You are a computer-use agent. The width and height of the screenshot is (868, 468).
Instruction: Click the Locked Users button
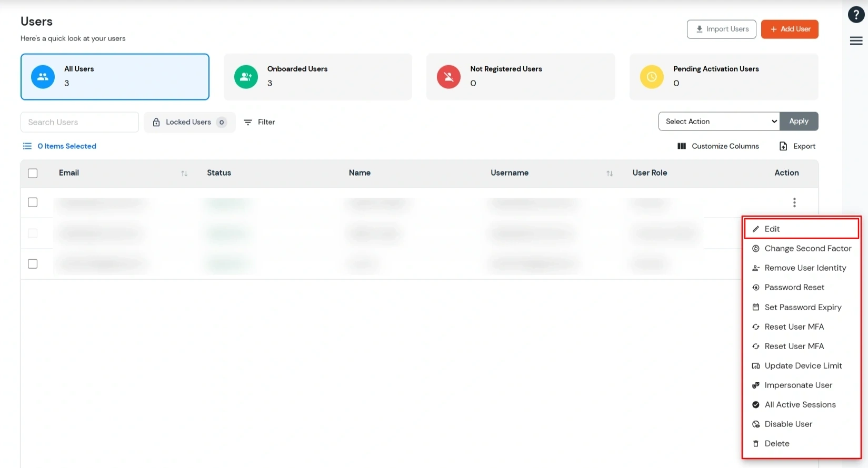[189, 122]
